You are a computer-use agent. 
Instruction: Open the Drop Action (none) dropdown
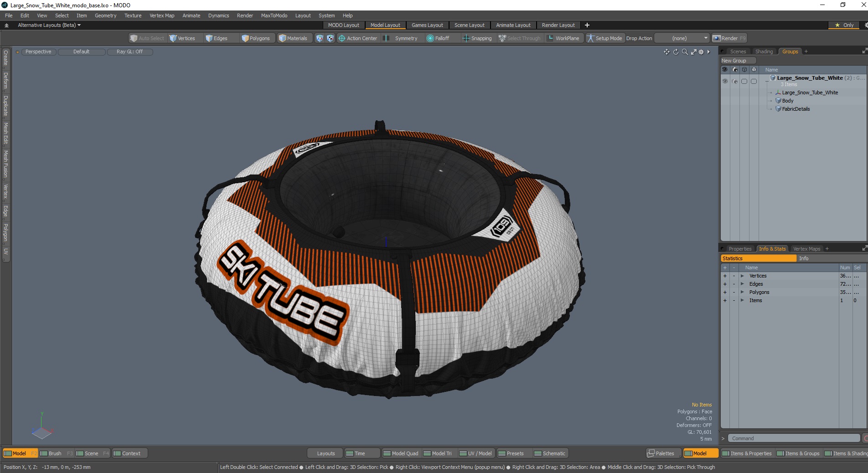click(x=682, y=38)
